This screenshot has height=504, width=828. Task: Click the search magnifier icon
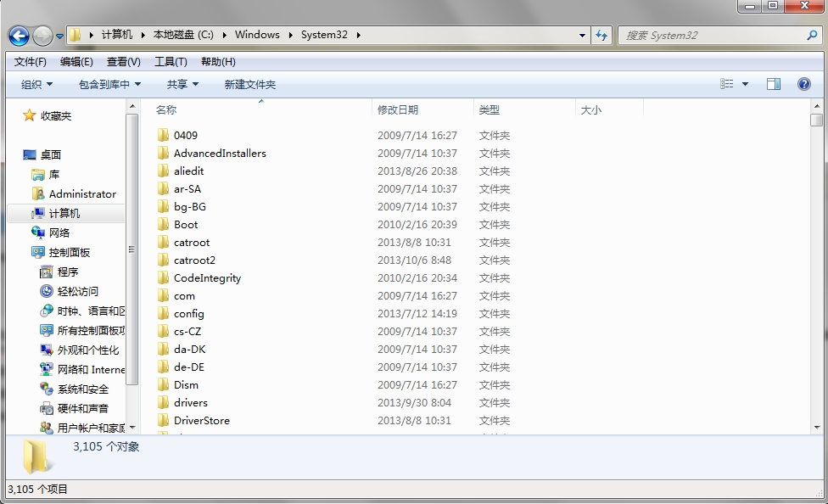pos(812,35)
